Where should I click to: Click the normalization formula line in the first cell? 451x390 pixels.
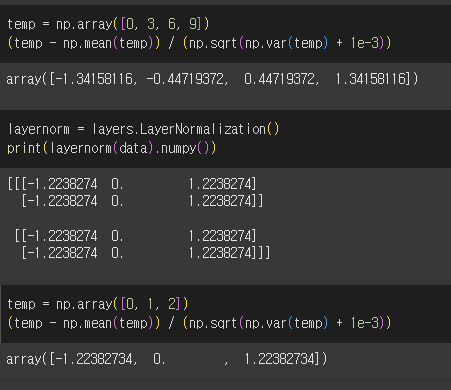click(x=199, y=43)
